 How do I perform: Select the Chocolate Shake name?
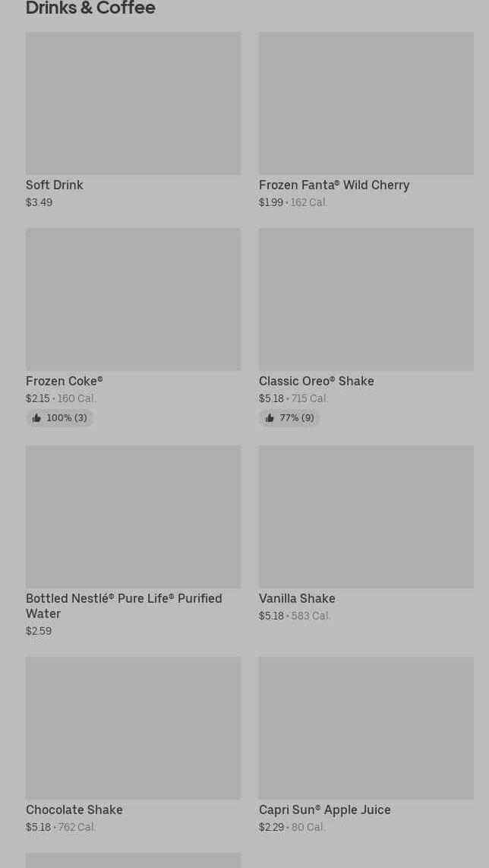pos(74,809)
